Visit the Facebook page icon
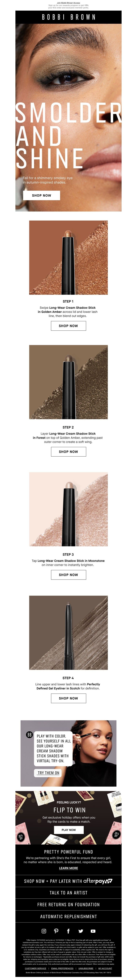Viewport: 137px width, 980px height. [68, 931]
